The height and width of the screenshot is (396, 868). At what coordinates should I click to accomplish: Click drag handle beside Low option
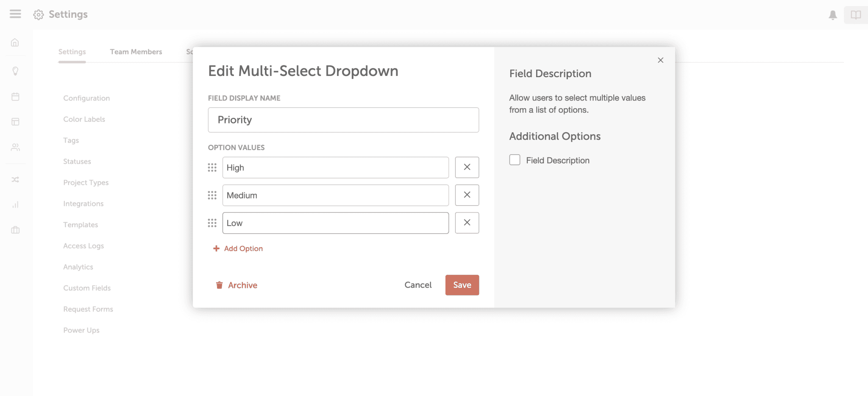tap(212, 223)
